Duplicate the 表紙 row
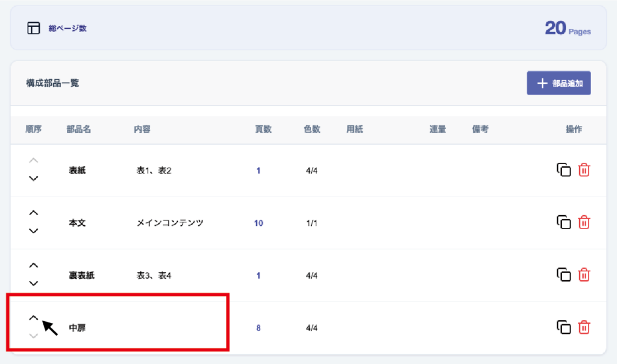 tap(563, 170)
